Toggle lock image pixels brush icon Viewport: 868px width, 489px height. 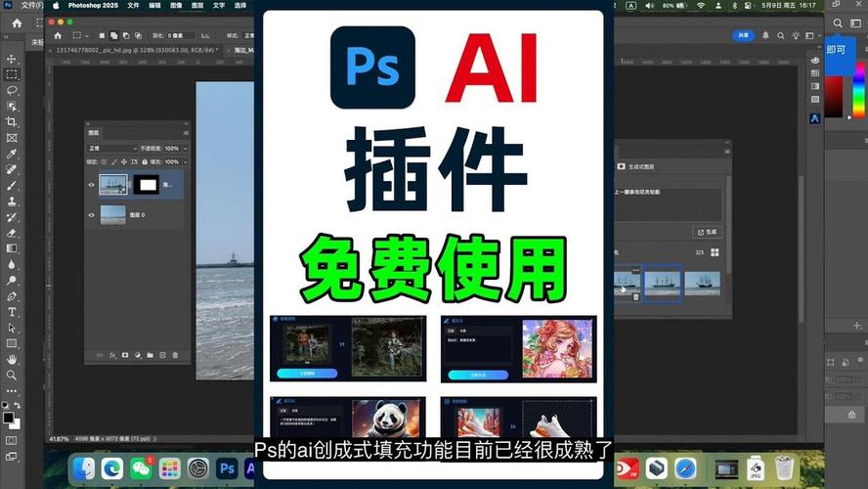click(x=114, y=161)
